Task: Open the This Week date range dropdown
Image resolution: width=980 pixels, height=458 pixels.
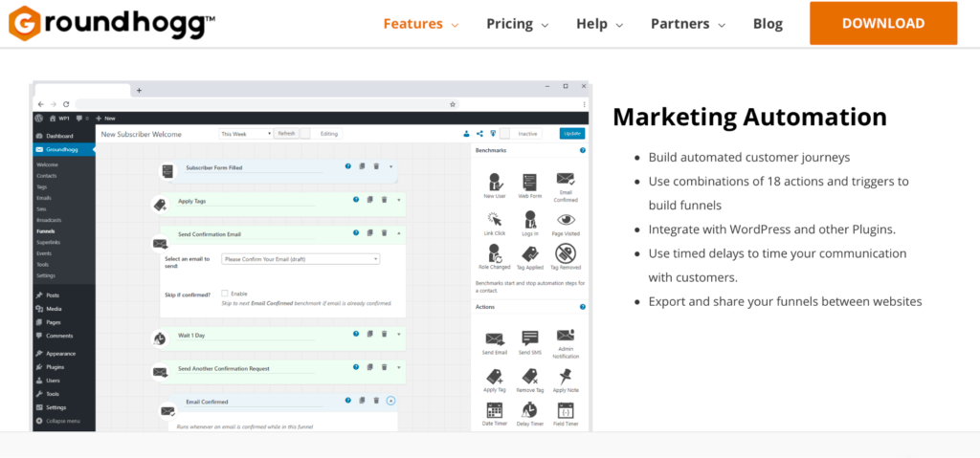Action: click(x=246, y=134)
